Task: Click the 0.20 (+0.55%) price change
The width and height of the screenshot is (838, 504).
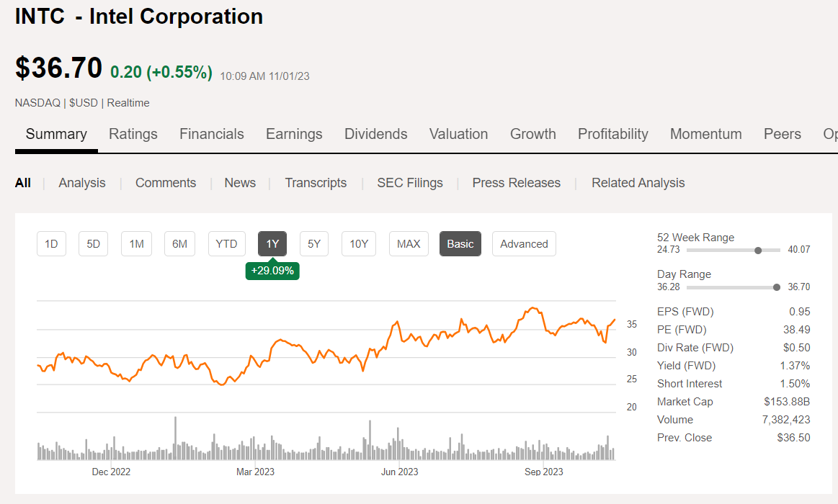Action: 161,72
